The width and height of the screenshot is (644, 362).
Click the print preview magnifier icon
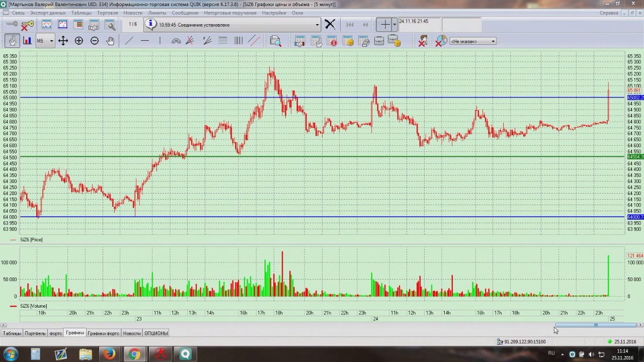pos(275,41)
